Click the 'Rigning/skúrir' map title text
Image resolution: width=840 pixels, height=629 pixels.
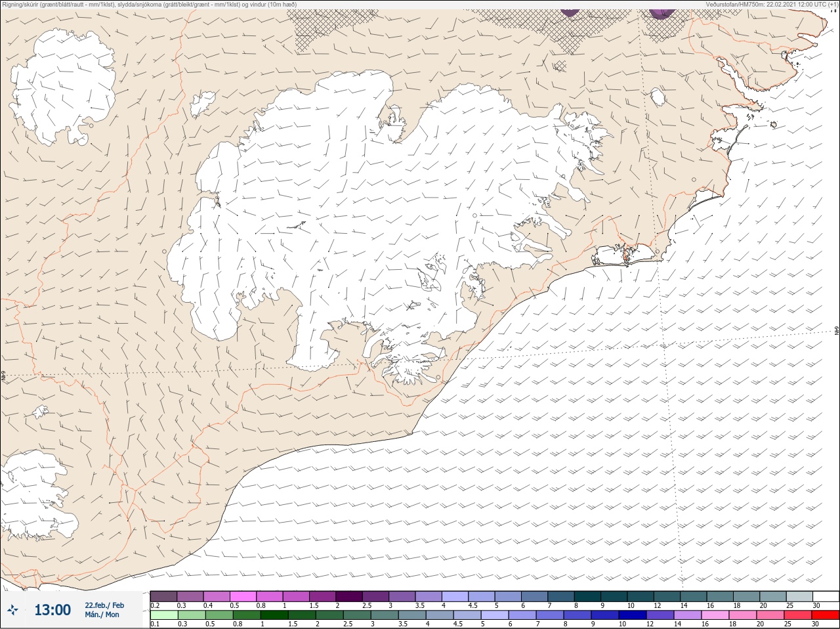150,5
